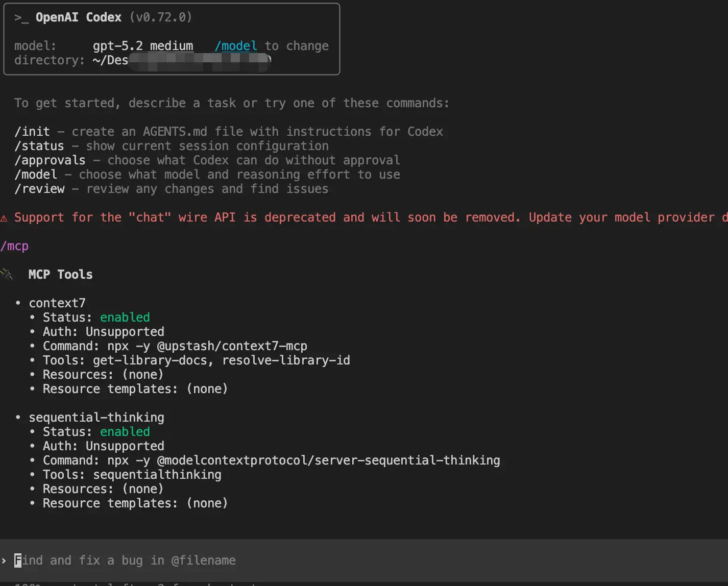The width and height of the screenshot is (728, 586).
Task: Click the gpt-5.2 medium model name
Action: click(x=142, y=46)
